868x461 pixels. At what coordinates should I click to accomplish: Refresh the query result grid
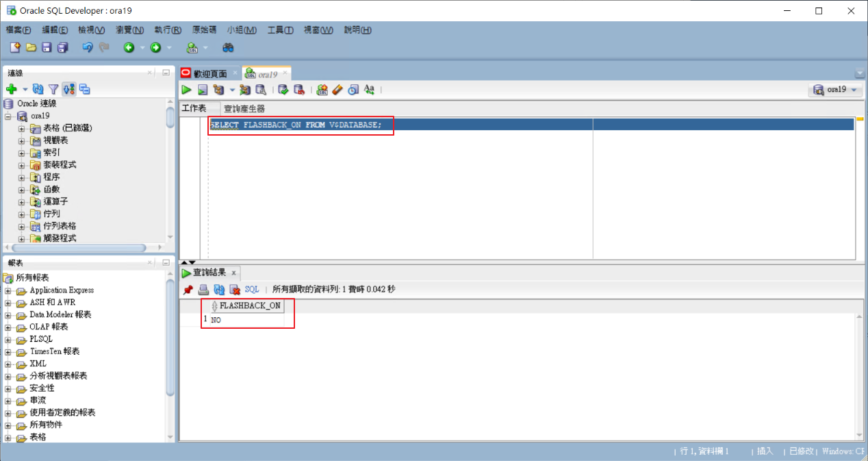click(219, 290)
